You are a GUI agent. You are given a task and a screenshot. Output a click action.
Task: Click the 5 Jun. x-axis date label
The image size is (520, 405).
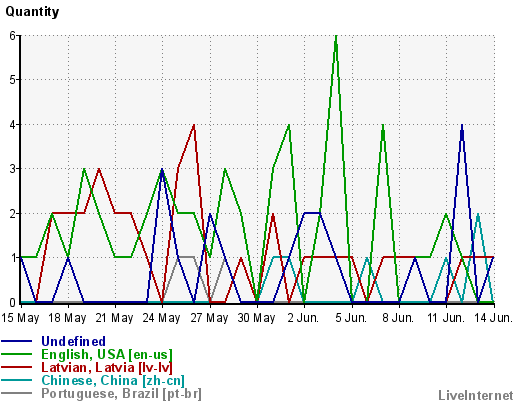click(x=351, y=318)
